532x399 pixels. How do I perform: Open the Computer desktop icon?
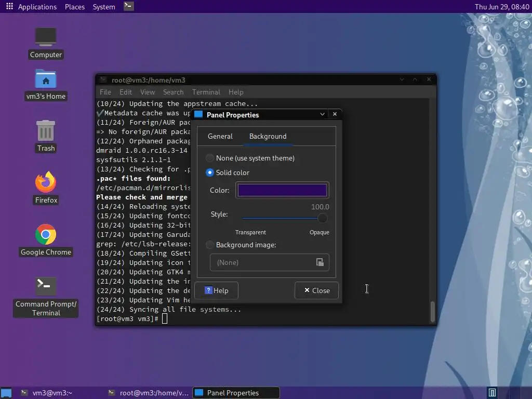(x=46, y=37)
